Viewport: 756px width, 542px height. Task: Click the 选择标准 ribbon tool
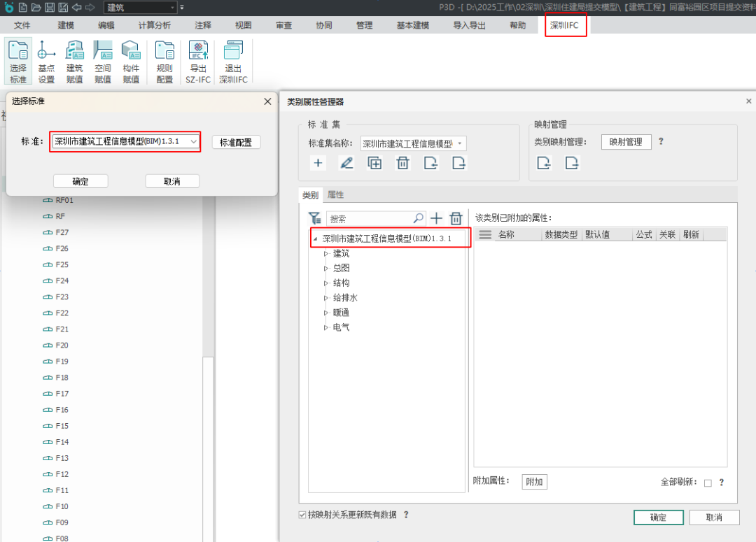18,62
